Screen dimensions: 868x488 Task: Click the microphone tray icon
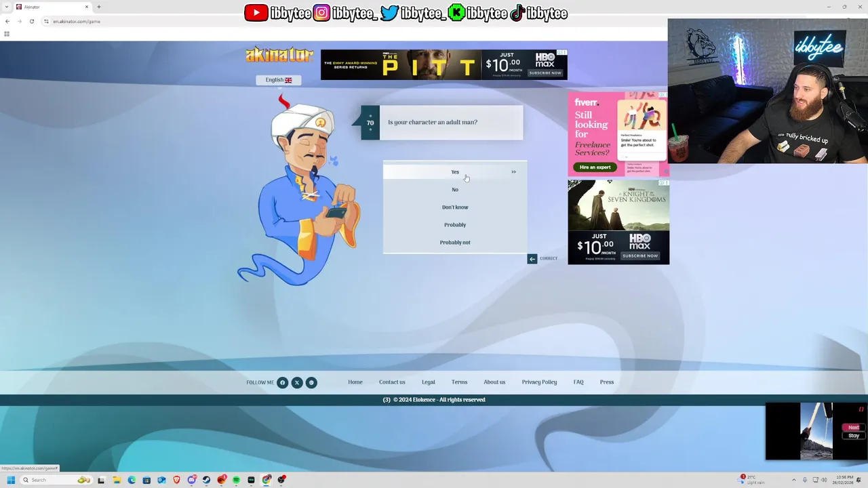pos(805,480)
